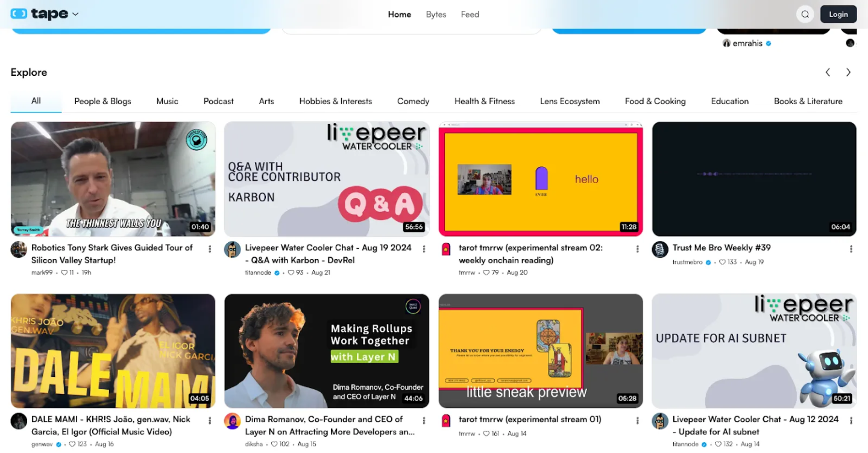This screenshot has width=868, height=453.
Task: Click tmrrw avatar beside stream 02 video
Action: pos(446,249)
